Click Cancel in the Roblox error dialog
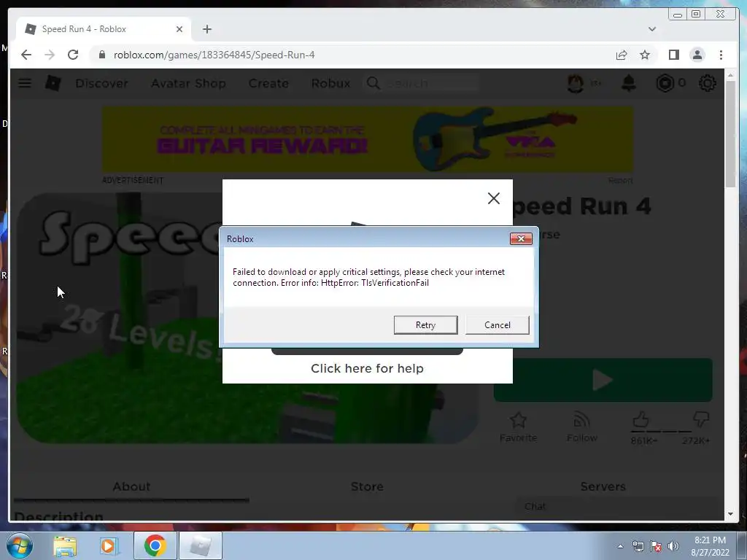The height and width of the screenshot is (560, 747). coord(497,324)
